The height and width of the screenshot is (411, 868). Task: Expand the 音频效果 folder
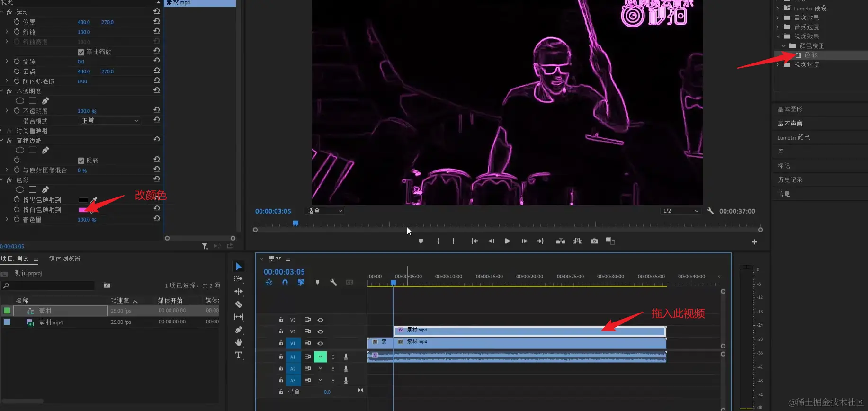pyautogui.click(x=778, y=18)
